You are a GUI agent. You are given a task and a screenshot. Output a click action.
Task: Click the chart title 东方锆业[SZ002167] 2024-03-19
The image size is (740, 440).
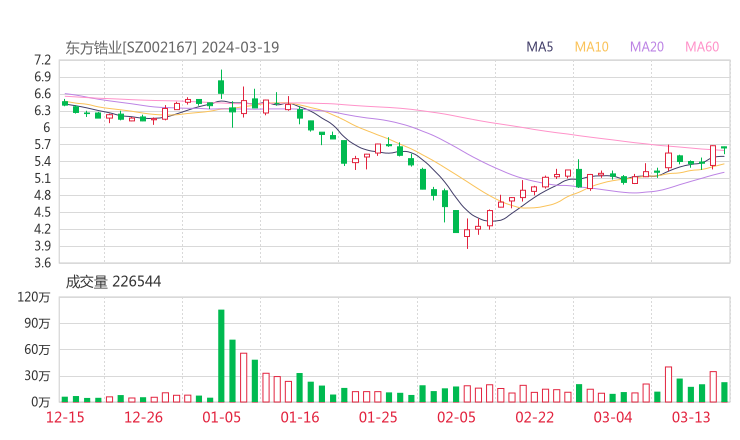click(x=172, y=47)
